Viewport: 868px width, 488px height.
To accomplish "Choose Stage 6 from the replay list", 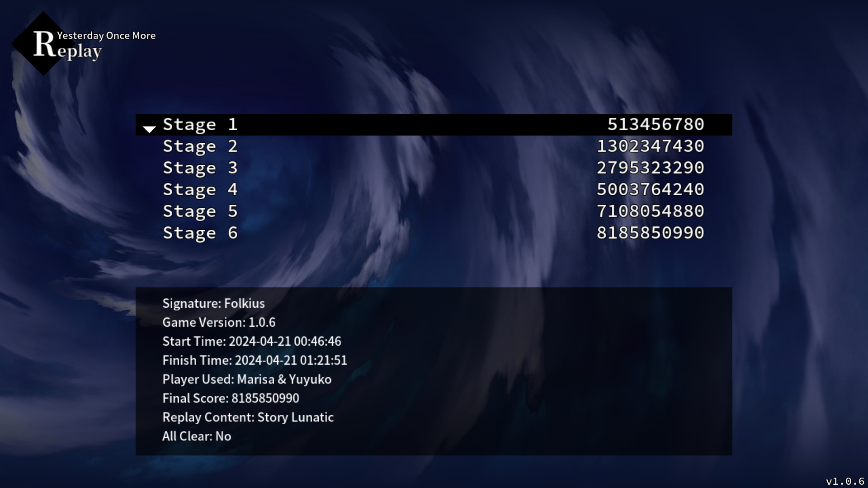I will click(x=200, y=233).
